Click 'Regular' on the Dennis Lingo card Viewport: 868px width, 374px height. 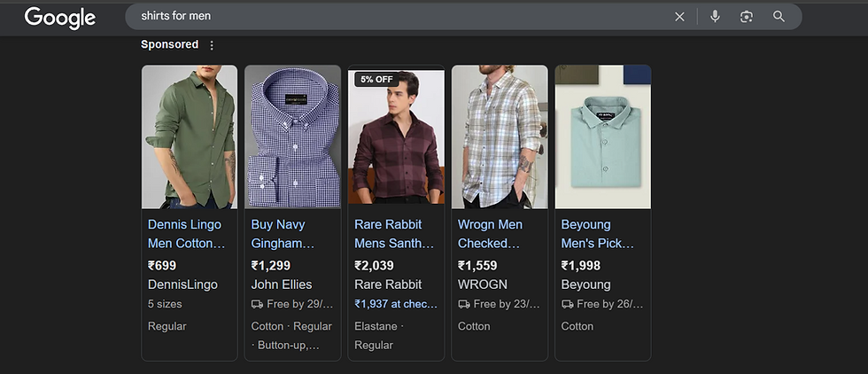pos(167,326)
